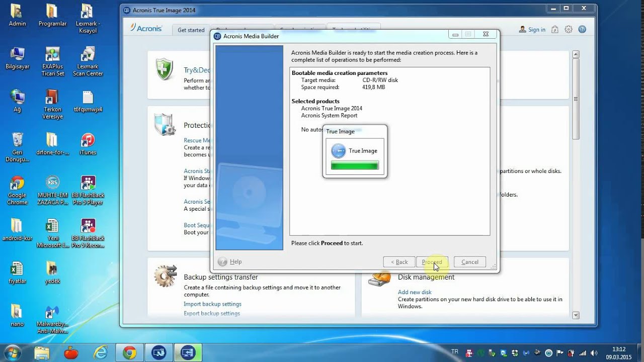Click the volume speaker tray icon
The width and height of the screenshot is (644, 362).
pos(594,353)
